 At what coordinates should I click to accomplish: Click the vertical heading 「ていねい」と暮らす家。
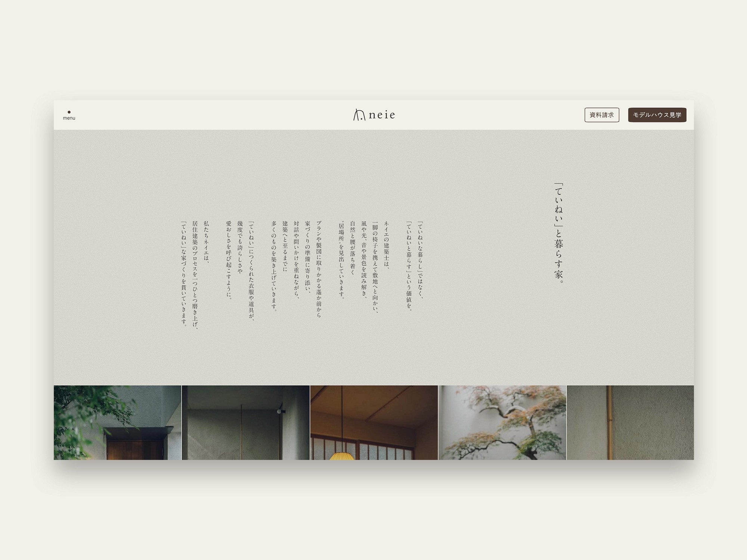[x=559, y=233]
